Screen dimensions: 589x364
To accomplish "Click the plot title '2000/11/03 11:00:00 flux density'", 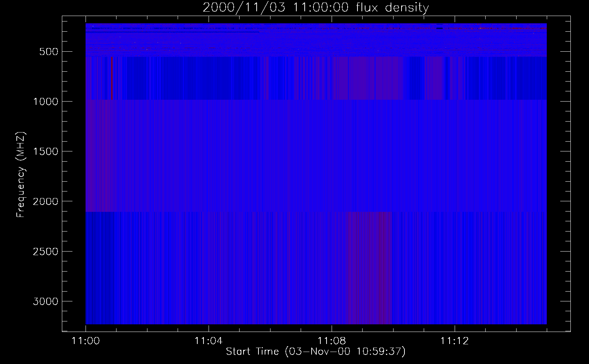I will pyautogui.click(x=316, y=8).
